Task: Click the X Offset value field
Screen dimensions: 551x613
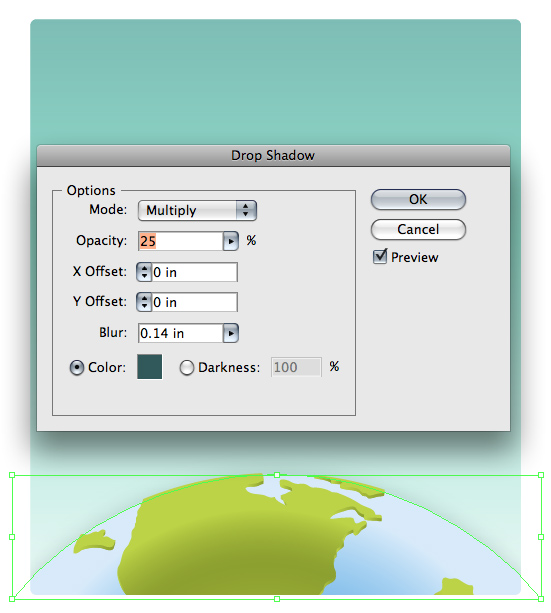Action: pos(194,272)
